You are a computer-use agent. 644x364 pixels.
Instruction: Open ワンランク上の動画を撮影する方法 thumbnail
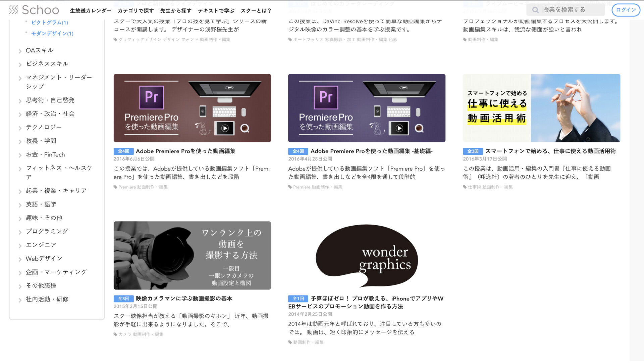[192, 256]
